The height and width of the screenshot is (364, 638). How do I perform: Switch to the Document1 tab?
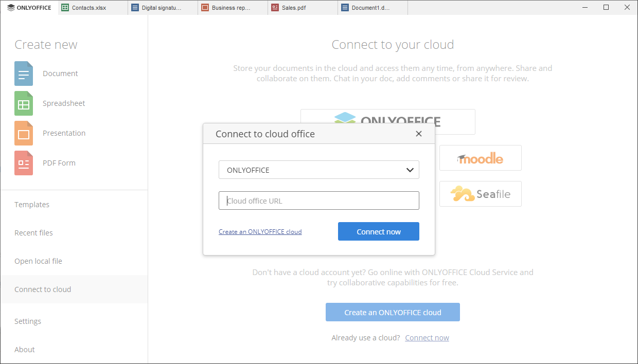373,8
